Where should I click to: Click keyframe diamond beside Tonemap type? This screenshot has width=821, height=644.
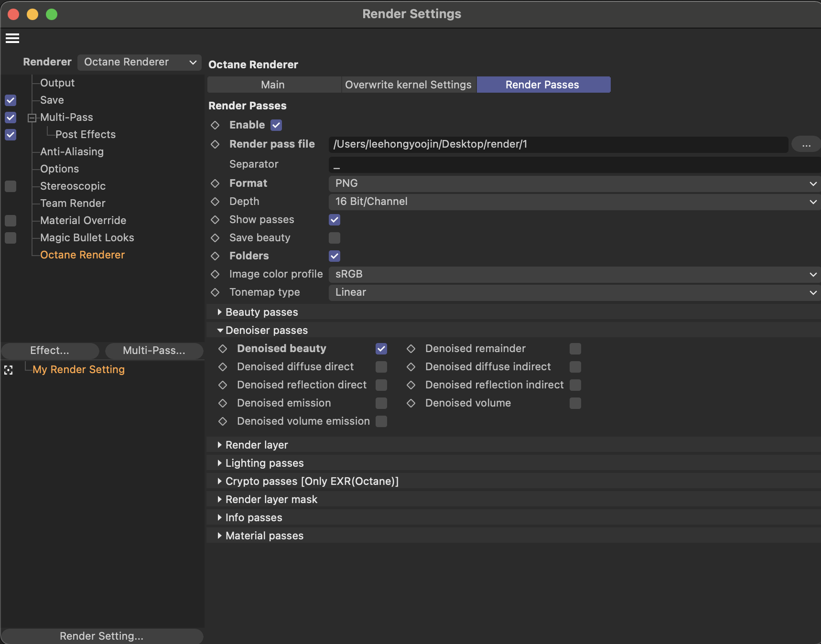point(215,292)
